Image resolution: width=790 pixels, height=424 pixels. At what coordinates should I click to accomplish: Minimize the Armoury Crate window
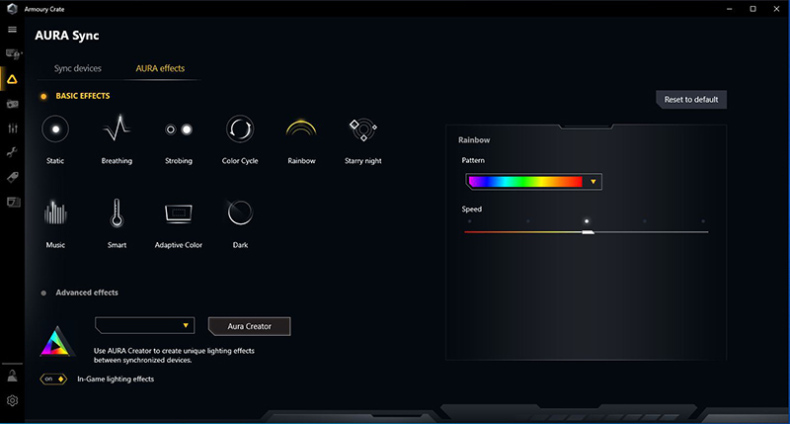(x=730, y=9)
